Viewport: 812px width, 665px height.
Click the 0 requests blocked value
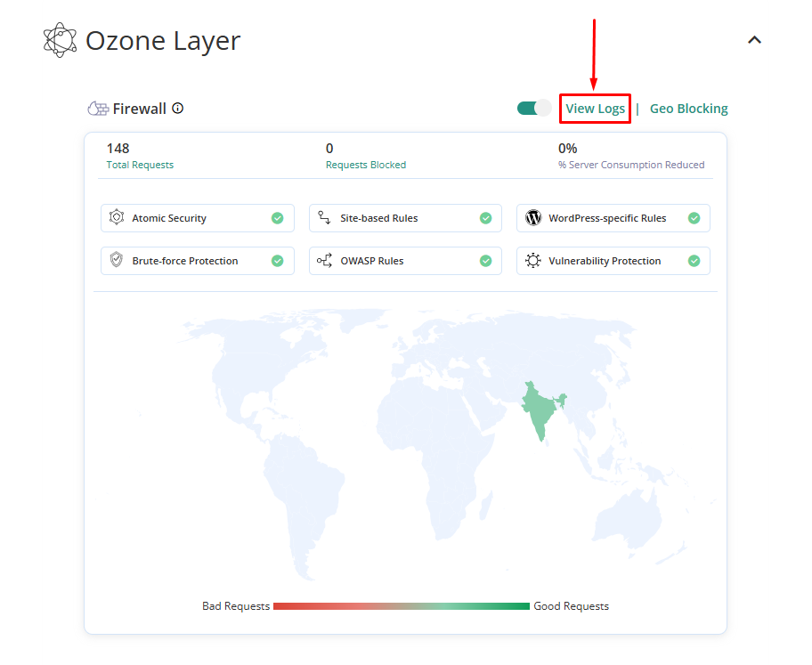tap(329, 149)
